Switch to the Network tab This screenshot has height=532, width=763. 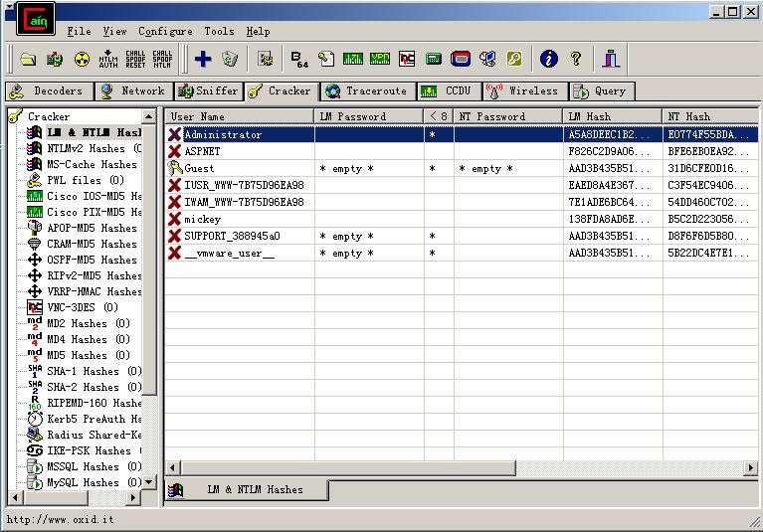click(134, 90)
